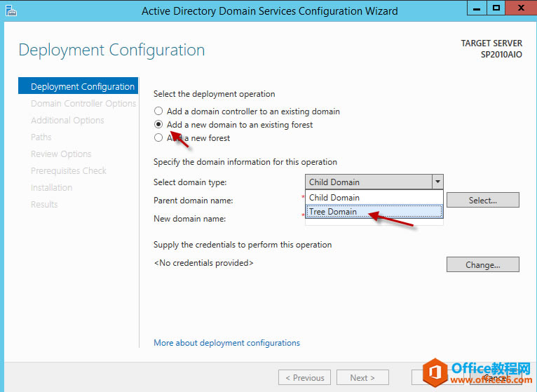Click the 'New domain name:' label

189,219
